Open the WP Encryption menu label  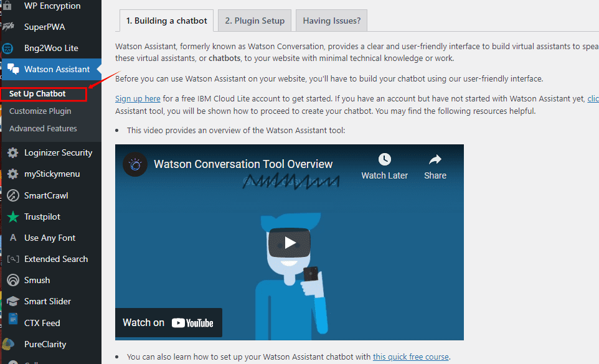pos(52,6)
